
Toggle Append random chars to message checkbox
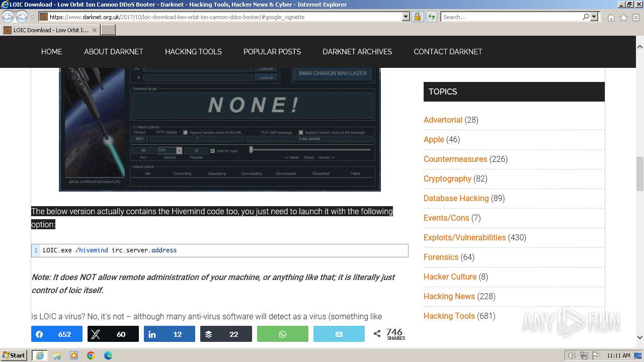click(301, 132)
